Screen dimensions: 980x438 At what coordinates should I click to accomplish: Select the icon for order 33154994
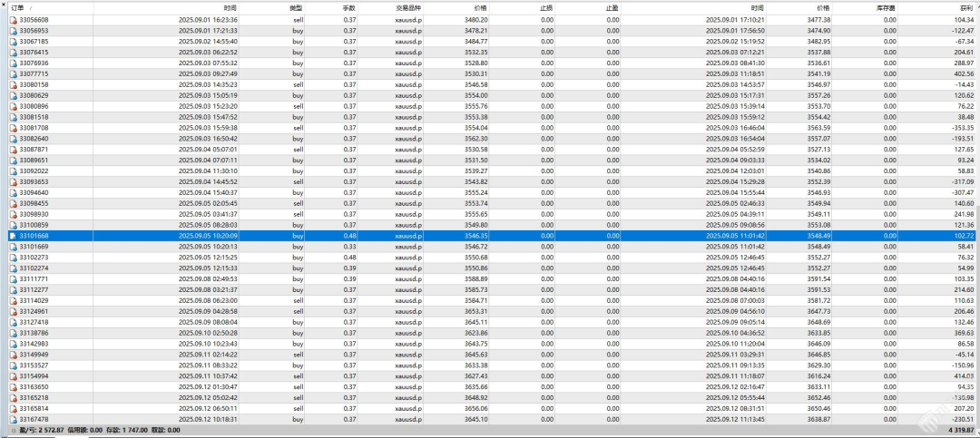[x=13, y=375]
